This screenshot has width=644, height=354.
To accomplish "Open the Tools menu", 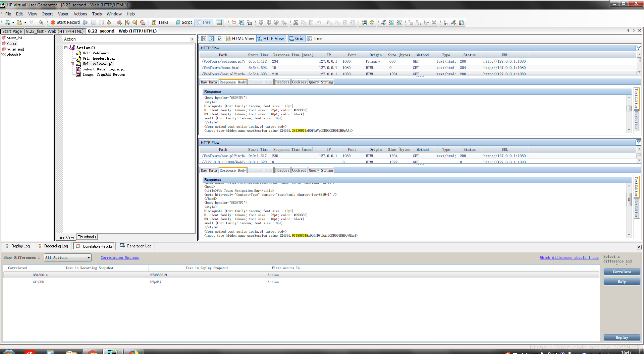I will click(x=97, y=14).
